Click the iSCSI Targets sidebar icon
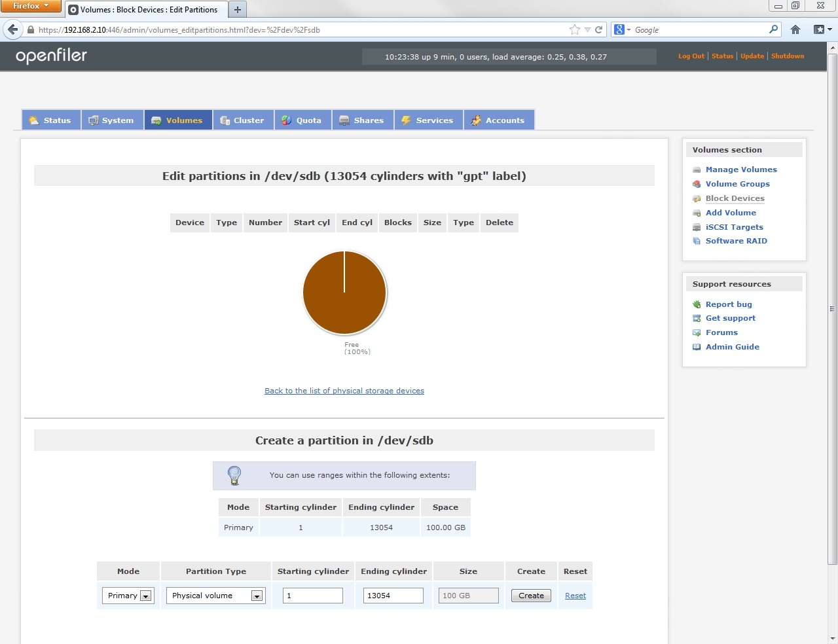Image resolution: width=838 pixels, height=644 pixels. point(697,228)
